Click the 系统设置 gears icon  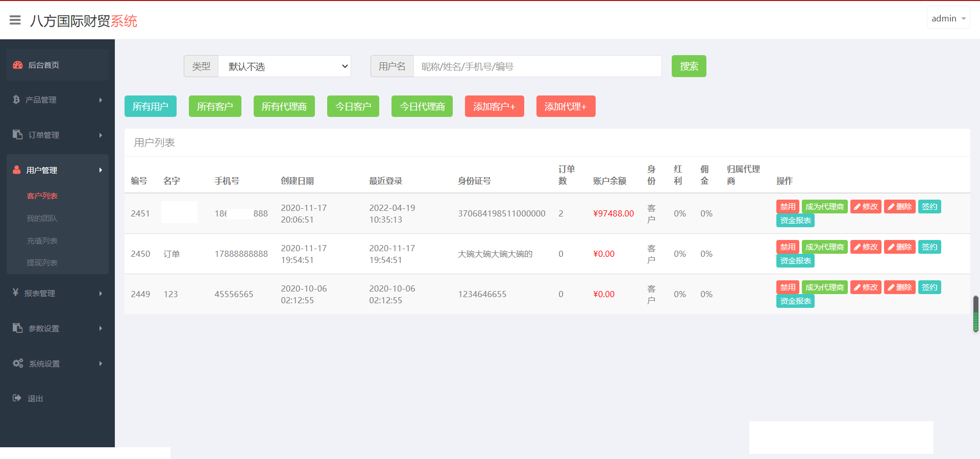click(18, 363)
